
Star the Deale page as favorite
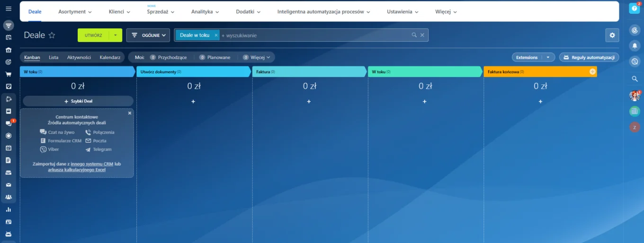[x=52, y=35]
